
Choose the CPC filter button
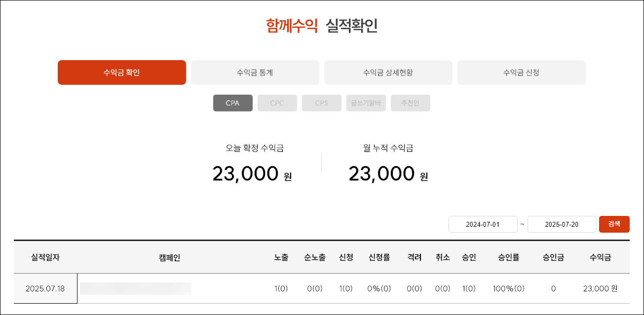[x=277, y=103]
